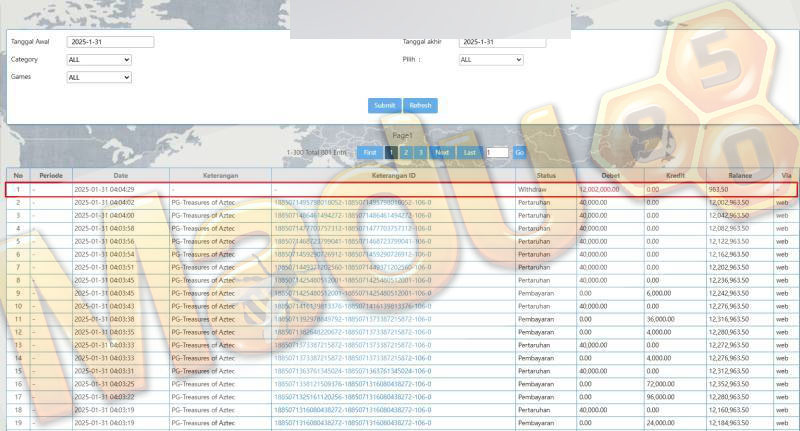Open Keterangan ID link in row 9
Image resolution: width=800 pixels, height=431 pixels.
click(x=353, y=293)
